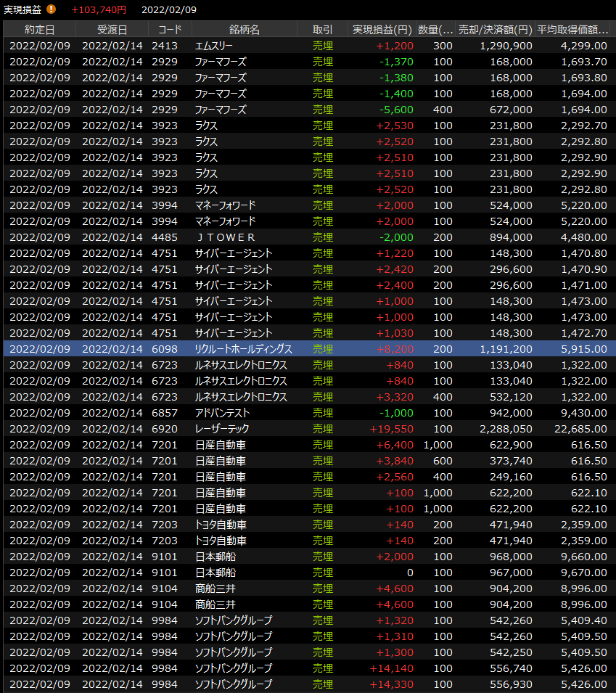Click the コード column header

coord(170,30)
